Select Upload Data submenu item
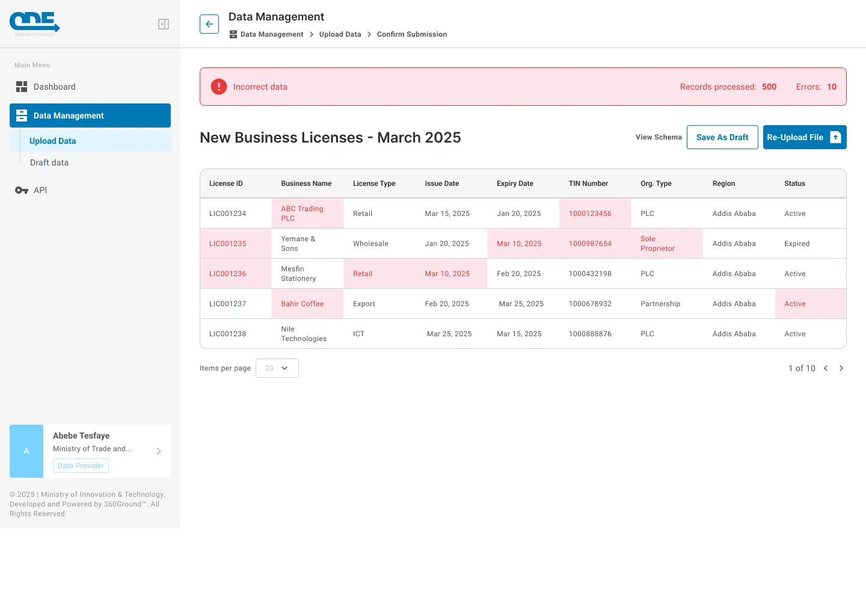 tap(53, 141)
